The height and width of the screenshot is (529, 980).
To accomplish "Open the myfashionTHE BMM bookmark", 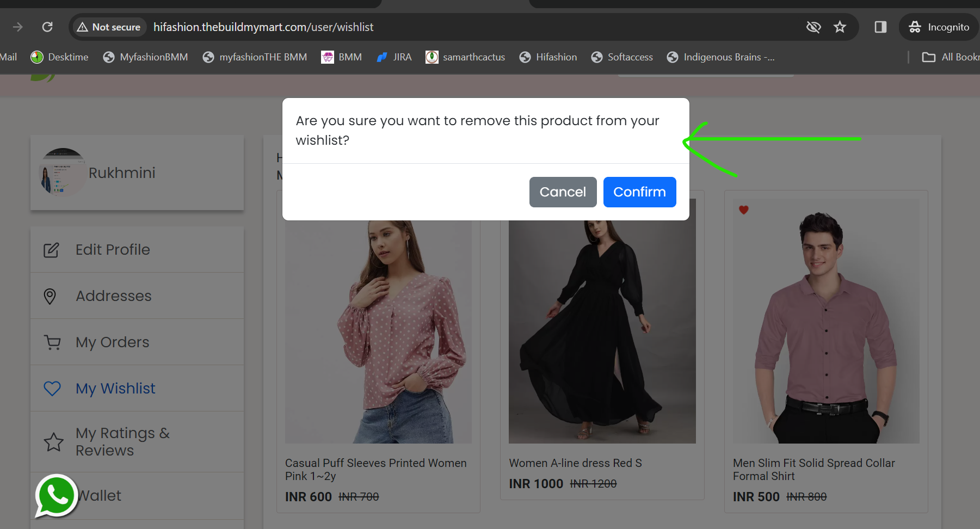I will (255, 57).
